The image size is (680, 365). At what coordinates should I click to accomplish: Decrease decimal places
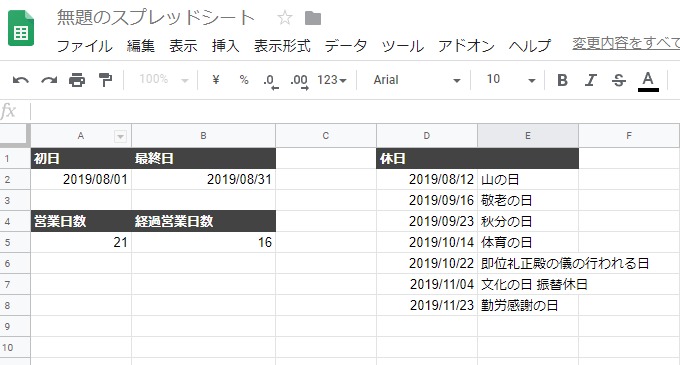tap(271, 81)
